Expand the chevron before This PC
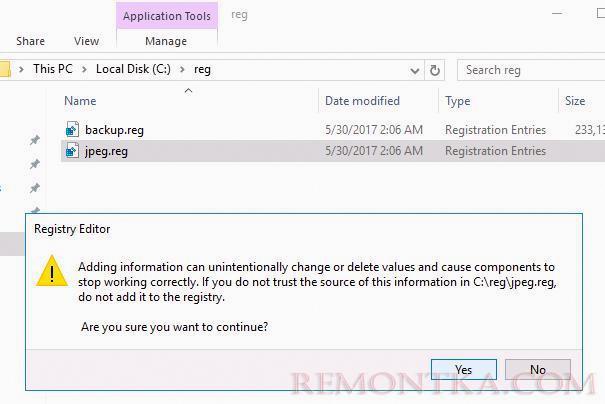The width and height of the screenshot is (605, 404). pos(21,70)
